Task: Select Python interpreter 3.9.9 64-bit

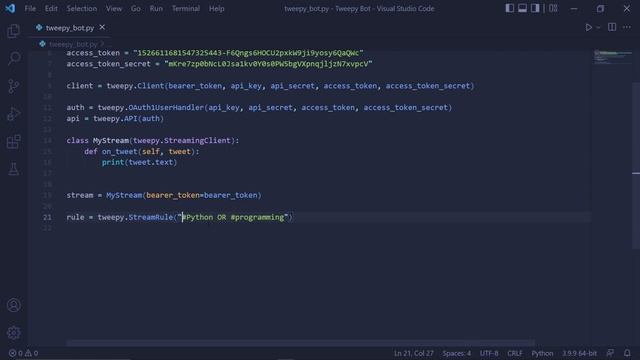Action: click(x=579, y=353)
